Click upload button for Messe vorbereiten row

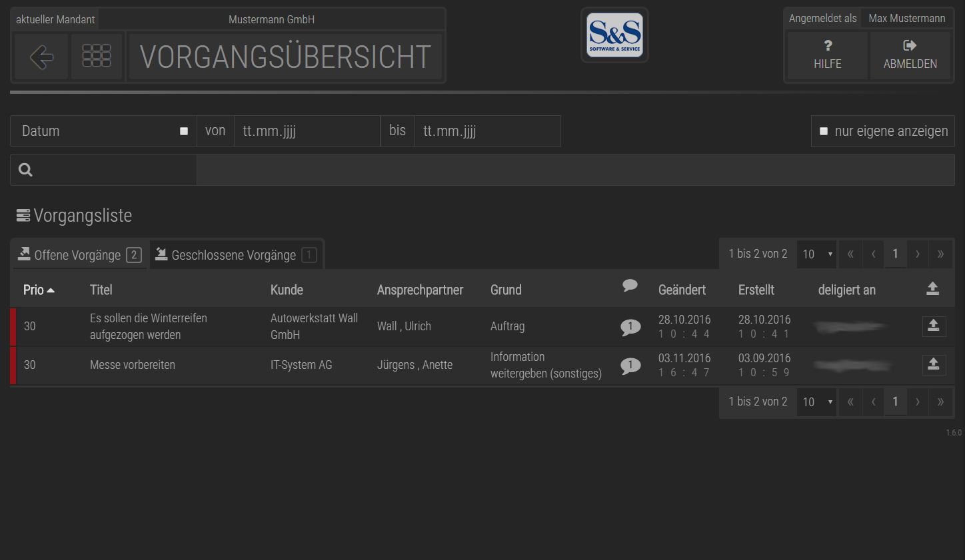coord(934,364)
